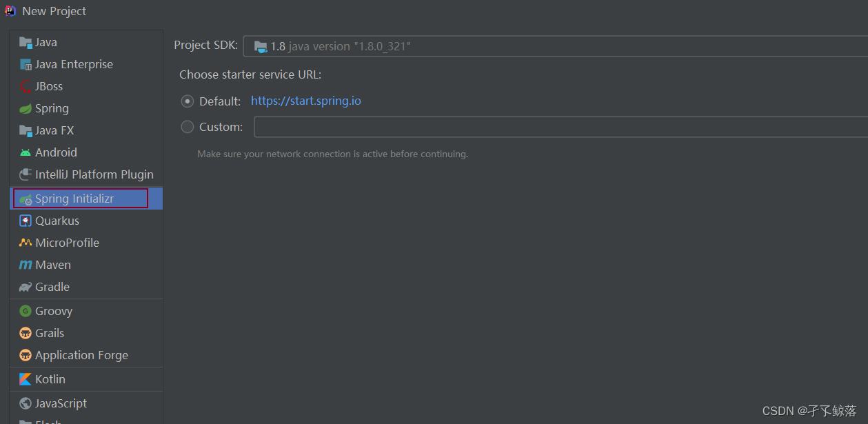868x424 pixels.
Task: Select the IntelliJ Platform Plugin icon
Action: point(26,174)
